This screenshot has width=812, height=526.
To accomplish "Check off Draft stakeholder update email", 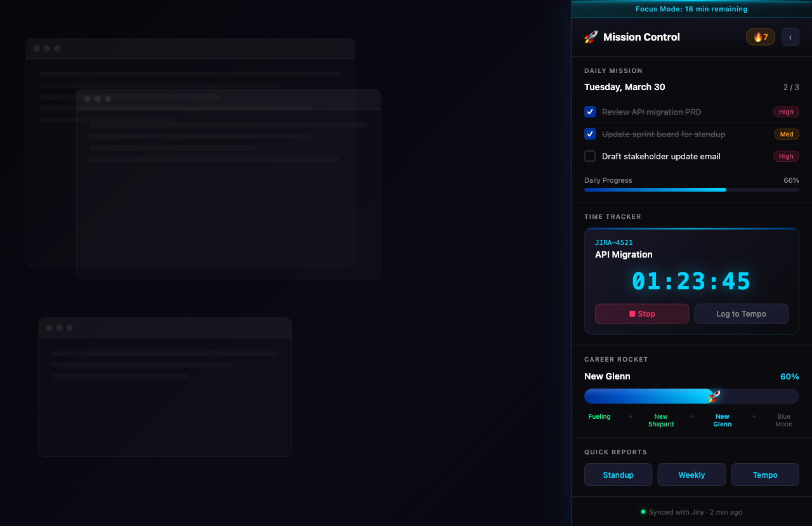I will [x=589, y=156].
